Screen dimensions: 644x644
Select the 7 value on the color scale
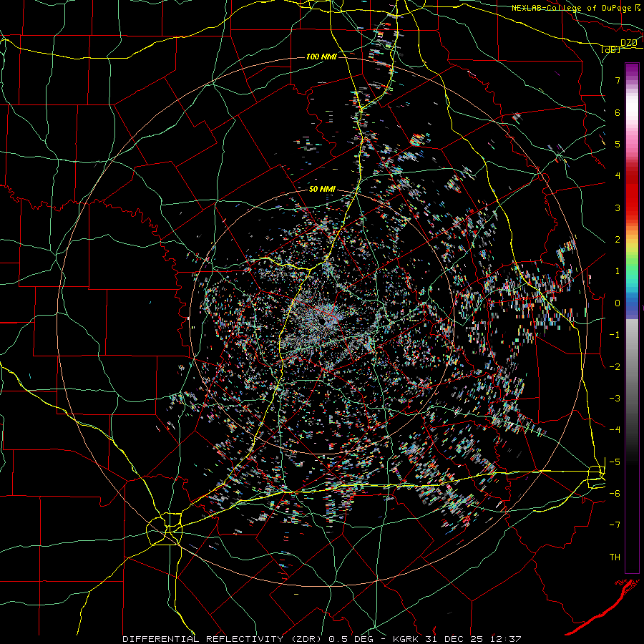[x=618, y=80]
